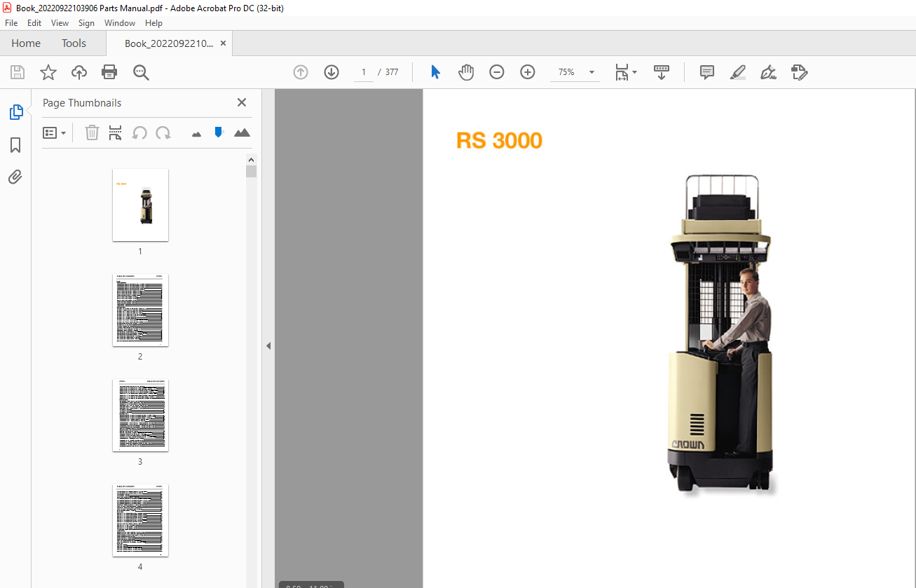Click the Save file icon
Image resolution: width=916 pixels, height=588 pixels.
[18, 72]
